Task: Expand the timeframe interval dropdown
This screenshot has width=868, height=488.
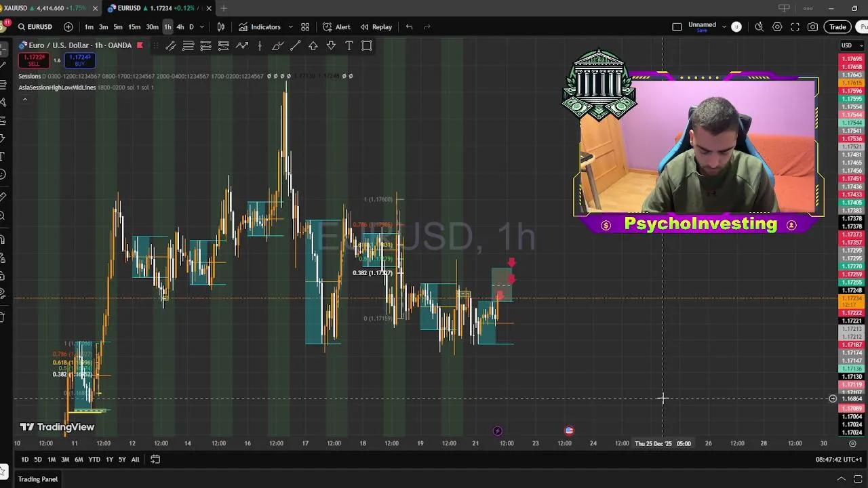Action: click(x=201, y=27)
